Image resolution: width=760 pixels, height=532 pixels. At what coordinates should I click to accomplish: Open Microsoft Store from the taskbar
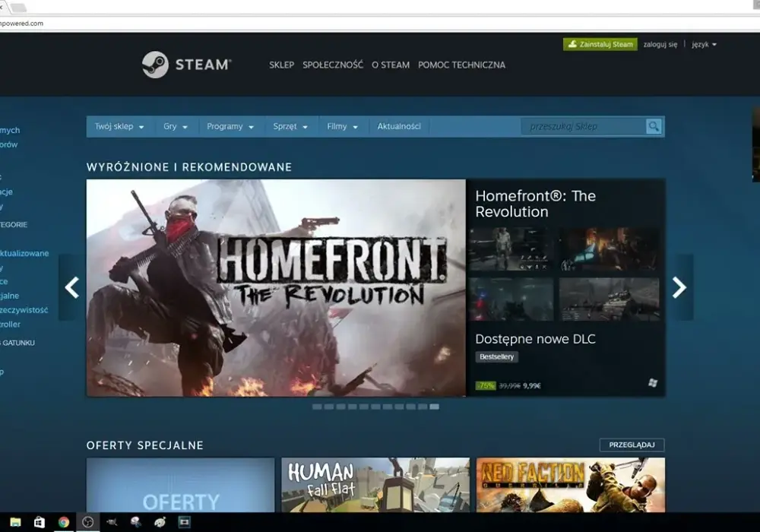(x=40, y=522)
